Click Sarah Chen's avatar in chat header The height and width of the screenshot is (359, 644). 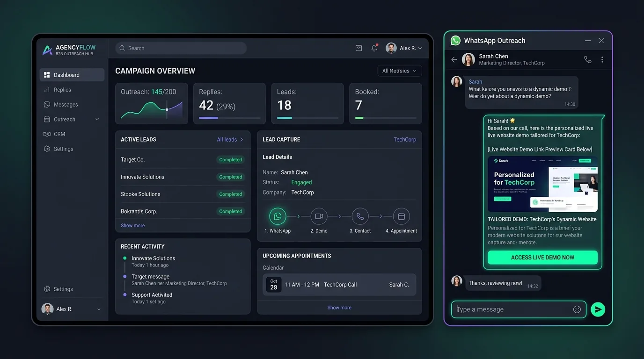pos(468,59)
